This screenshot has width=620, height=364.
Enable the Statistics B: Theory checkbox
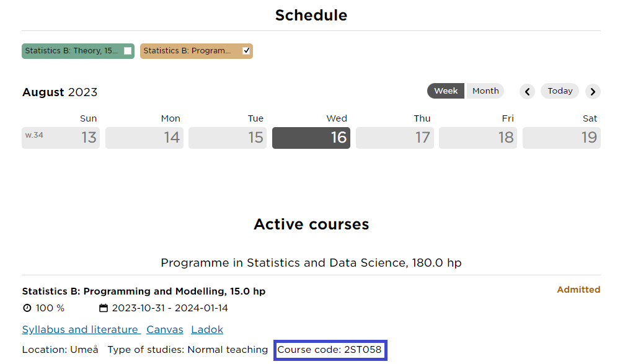pyautogui.click(x=127, y=51)
